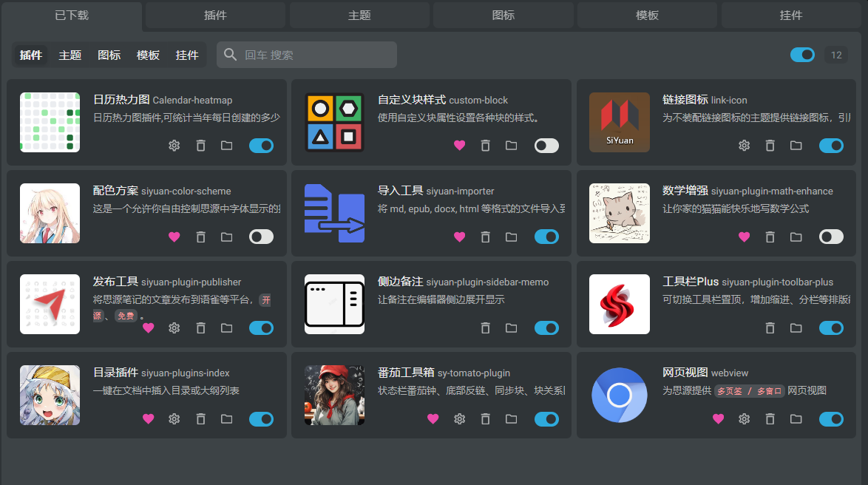Click the heart for siyuan-plugin-publisher
868x485 pixels.
[x=149, y=328]
